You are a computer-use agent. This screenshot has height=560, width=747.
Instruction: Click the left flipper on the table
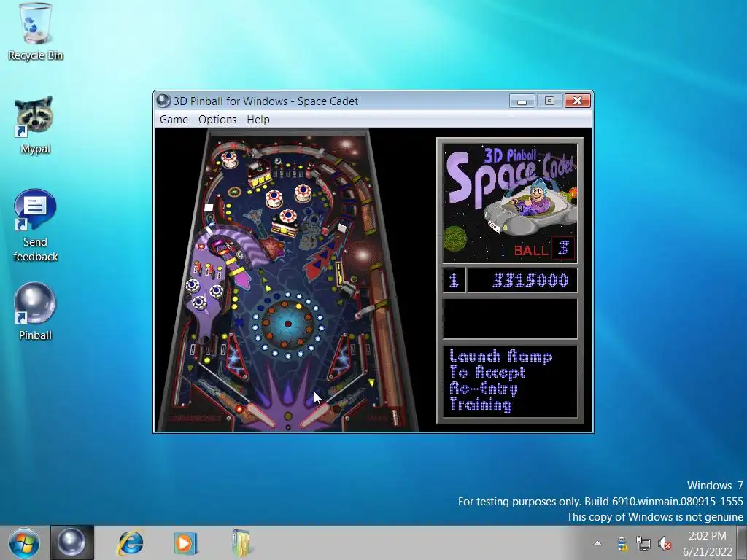(x=260, y=417)
